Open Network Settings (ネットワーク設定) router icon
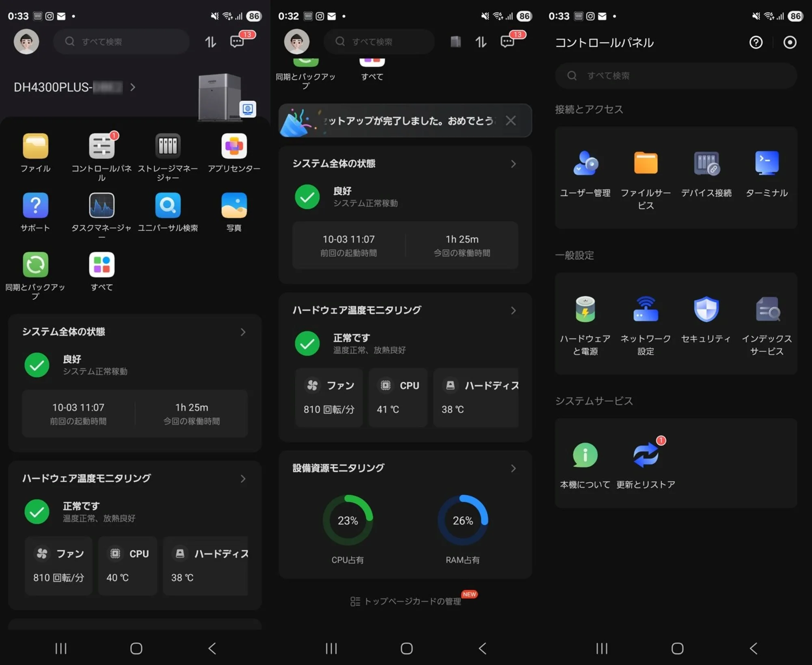The image size is (812, 665). click(646, 309)
